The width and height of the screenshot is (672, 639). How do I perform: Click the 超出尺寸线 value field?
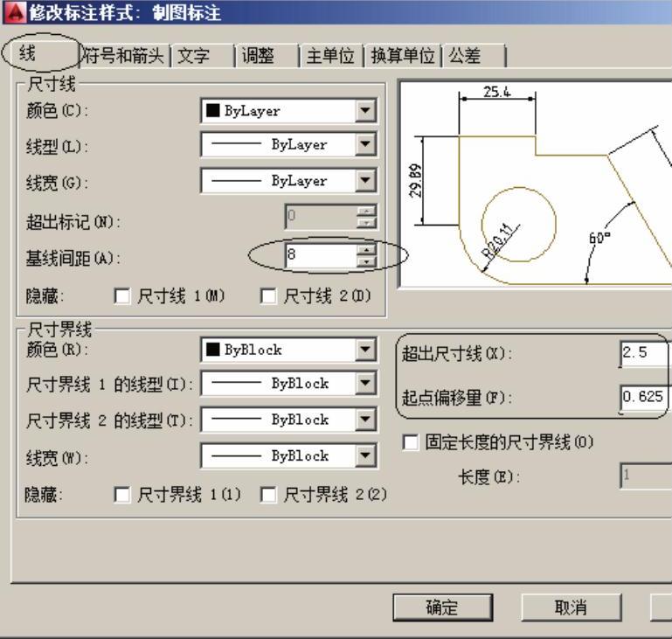644,353
